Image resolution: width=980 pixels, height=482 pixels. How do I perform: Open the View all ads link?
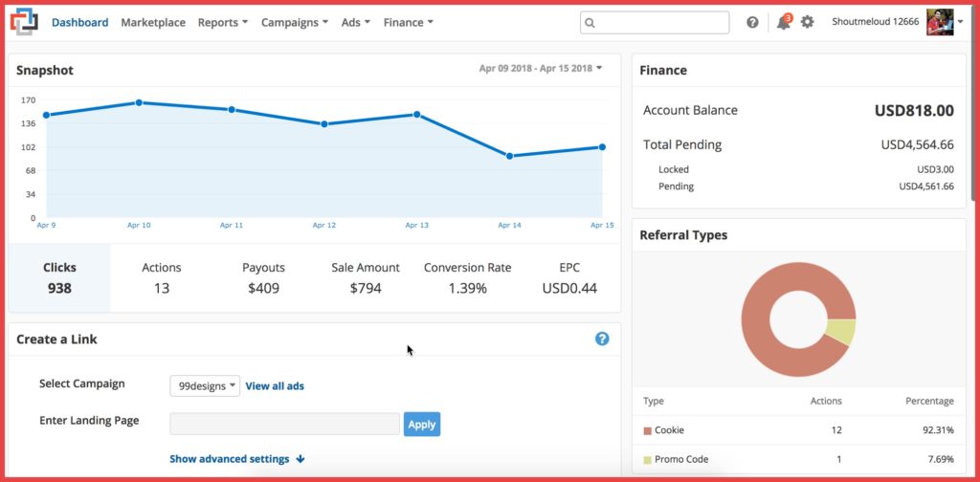coord(275,385)
